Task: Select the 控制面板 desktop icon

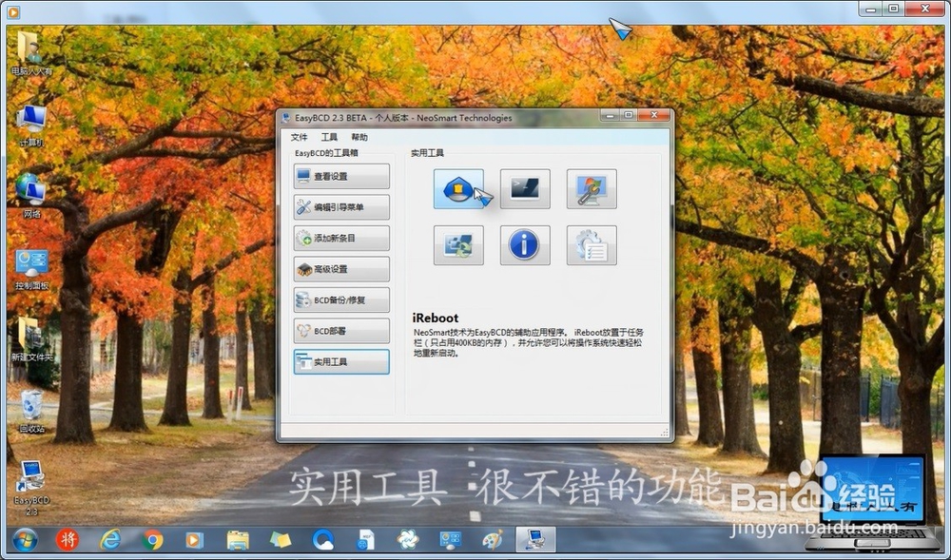Action: [x=31, y=269]
